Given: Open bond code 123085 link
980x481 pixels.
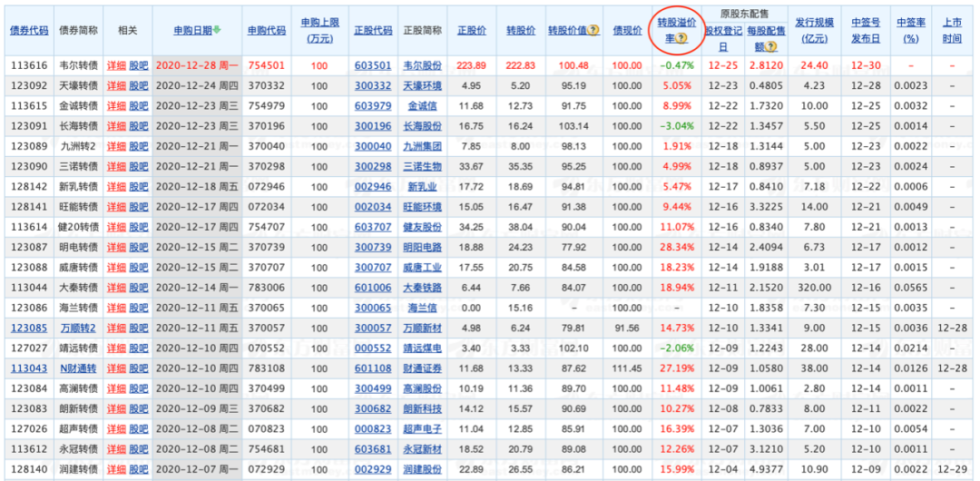Looking at the screenshot, I should [29, 328].
